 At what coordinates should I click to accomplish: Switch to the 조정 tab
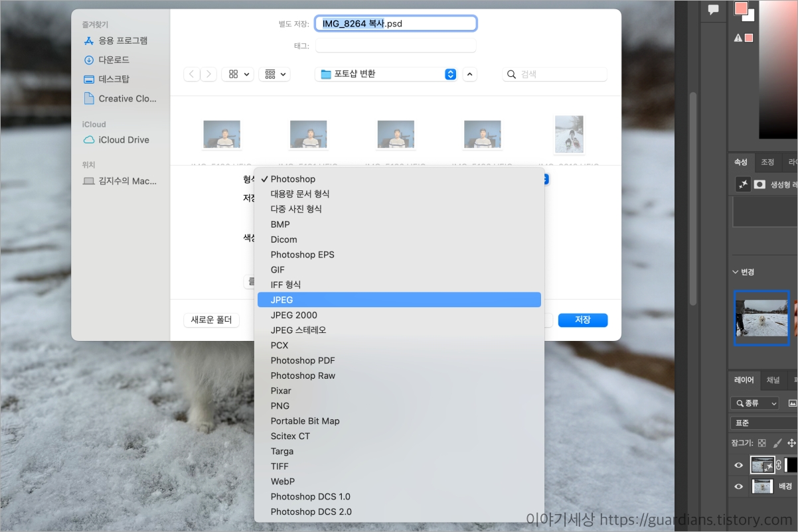tap(767, 162)
